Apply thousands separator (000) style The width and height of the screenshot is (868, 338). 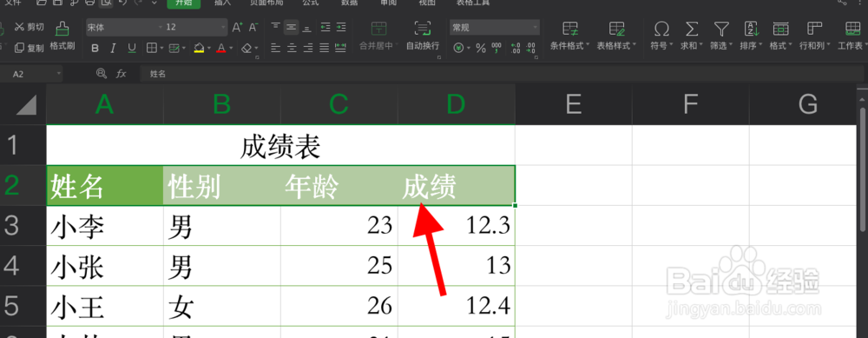coord(496,48)
